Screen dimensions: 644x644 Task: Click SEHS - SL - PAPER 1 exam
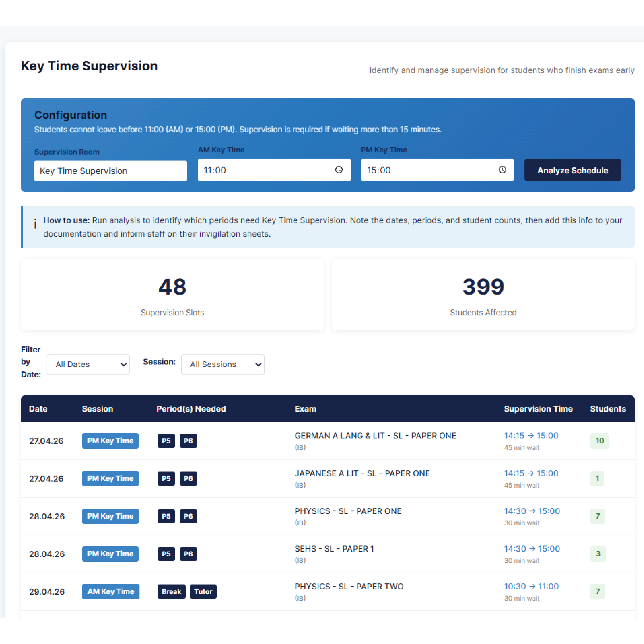pyautogui.click(x=334, y=549)
